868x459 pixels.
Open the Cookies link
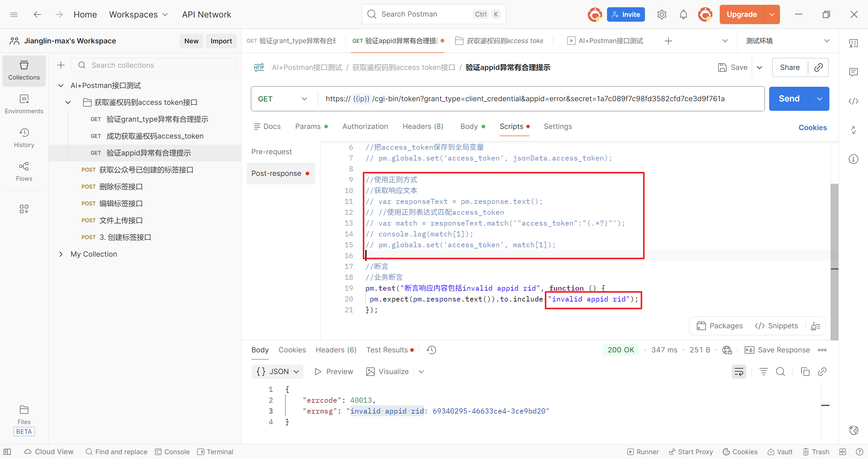[x=813, y=128]
